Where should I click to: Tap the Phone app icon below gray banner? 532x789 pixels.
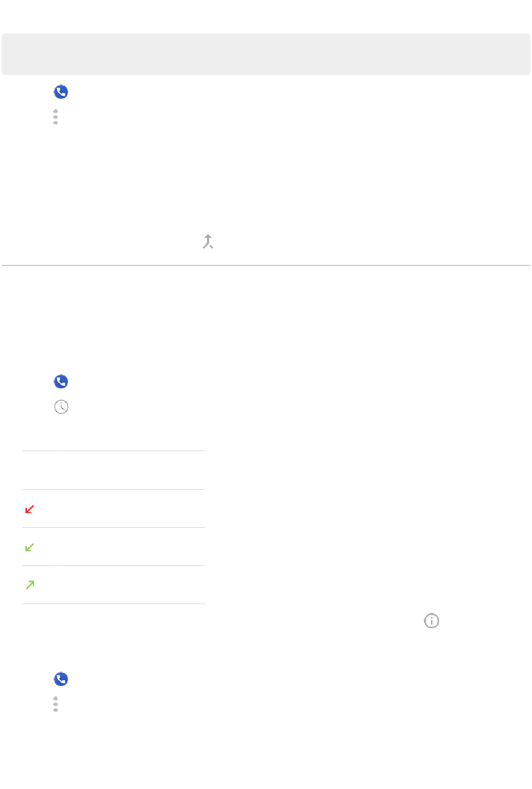click(61, 92)
